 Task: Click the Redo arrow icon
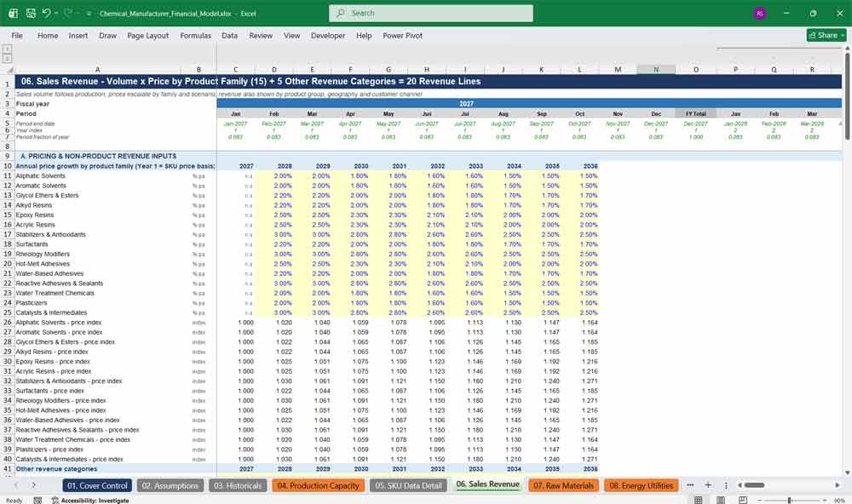(68, 13)
